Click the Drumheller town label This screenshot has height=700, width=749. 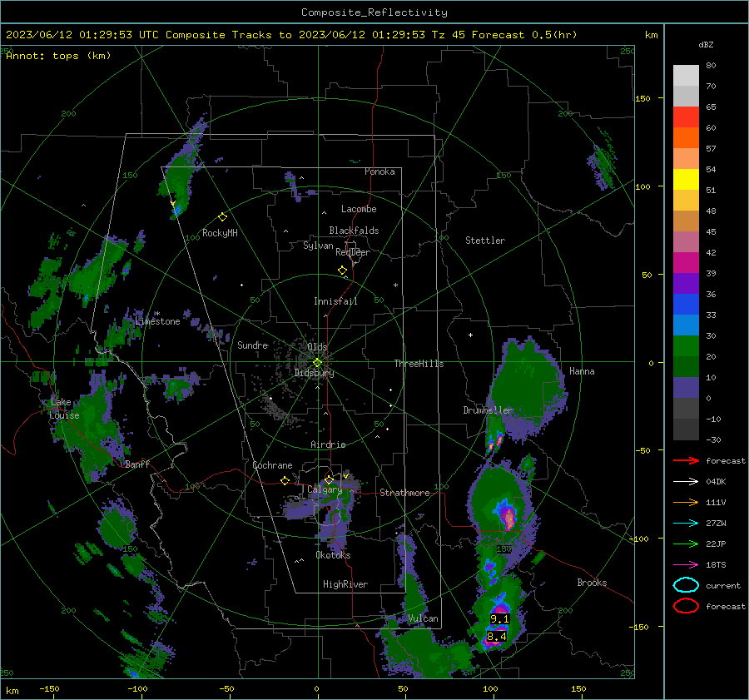click(488, 410)
